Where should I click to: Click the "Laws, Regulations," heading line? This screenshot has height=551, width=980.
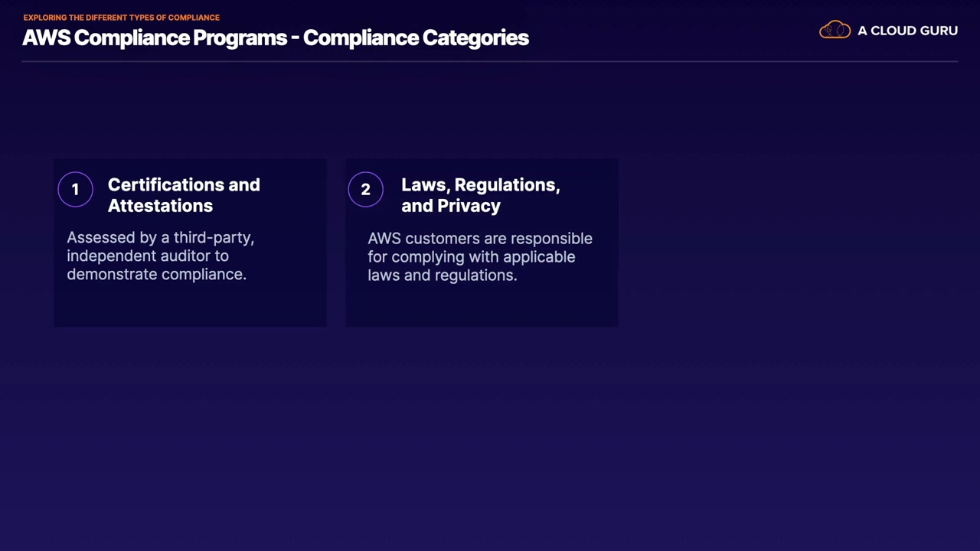480,185
